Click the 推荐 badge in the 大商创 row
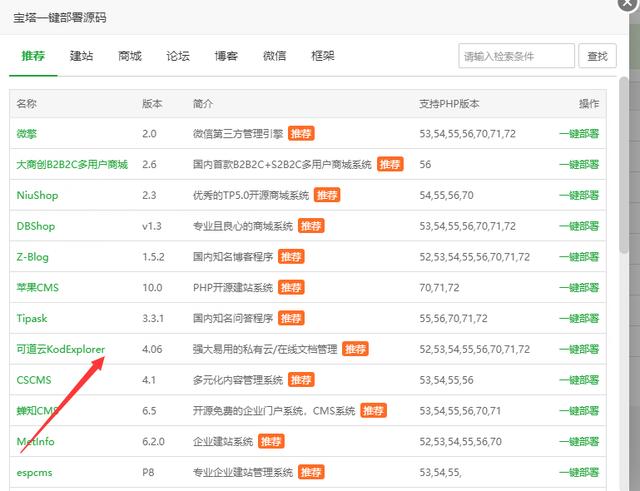The width and height of the screenshot is (640, 491). (390, 164)
